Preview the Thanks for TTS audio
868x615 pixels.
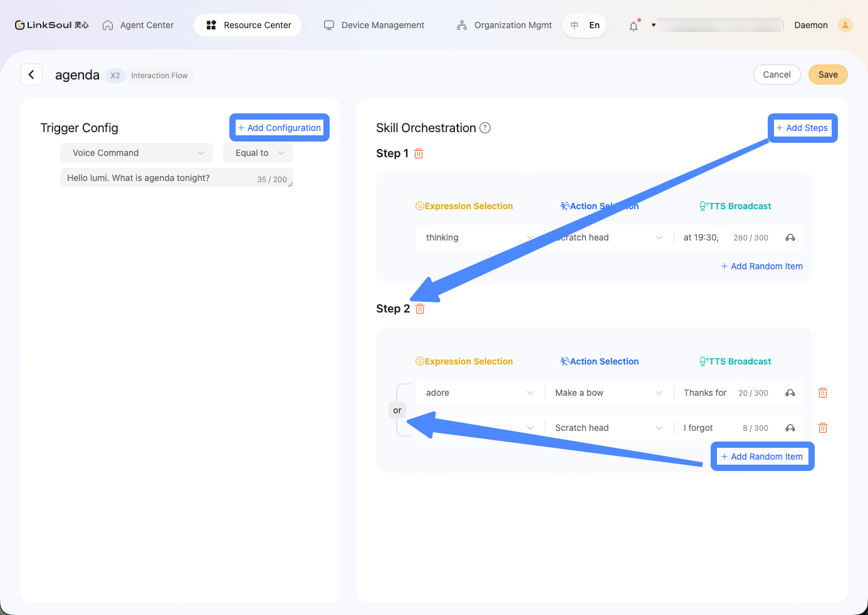tap(790, 393)
